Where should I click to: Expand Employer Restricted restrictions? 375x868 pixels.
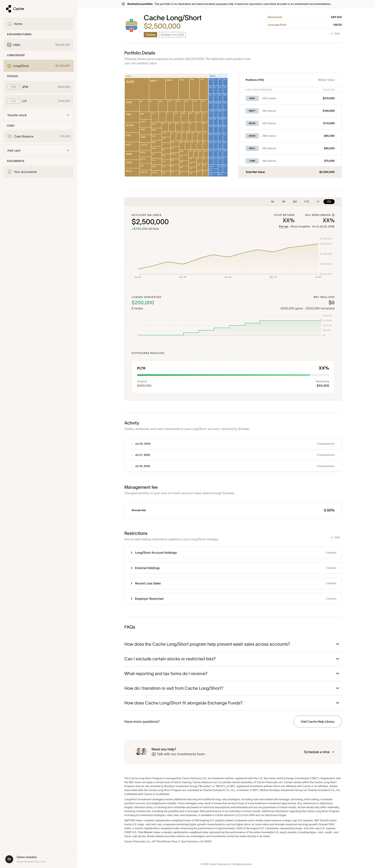[233, 599]
